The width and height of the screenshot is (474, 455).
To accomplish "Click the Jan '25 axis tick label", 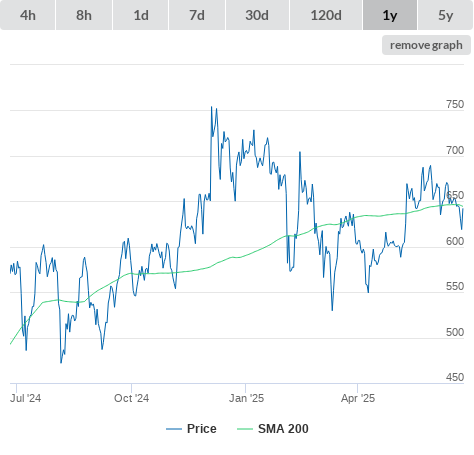I will coord(246,398).
